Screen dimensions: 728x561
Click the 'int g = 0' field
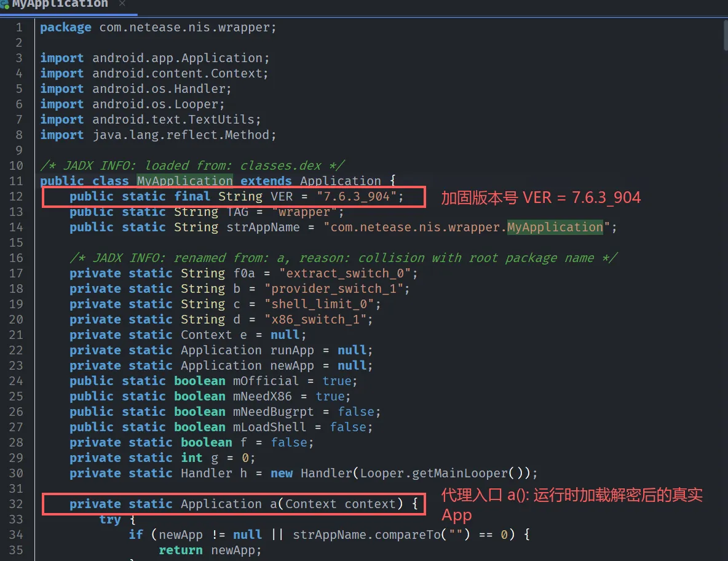click(162, 458)
